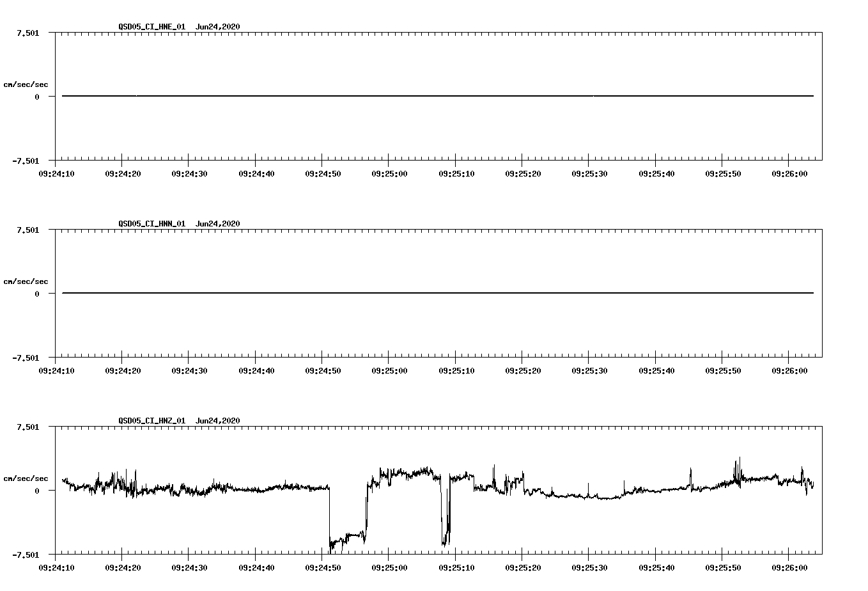Select the 7.501 label on HNE plot
868x591 pixels.
(28, 33)
